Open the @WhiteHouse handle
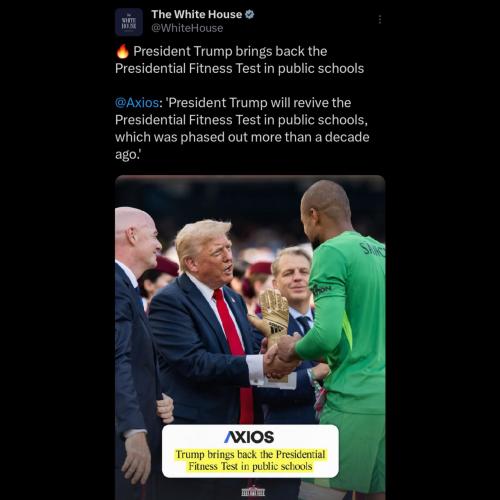This screenshot has height=500, width=500. click(x=187, y=28)
